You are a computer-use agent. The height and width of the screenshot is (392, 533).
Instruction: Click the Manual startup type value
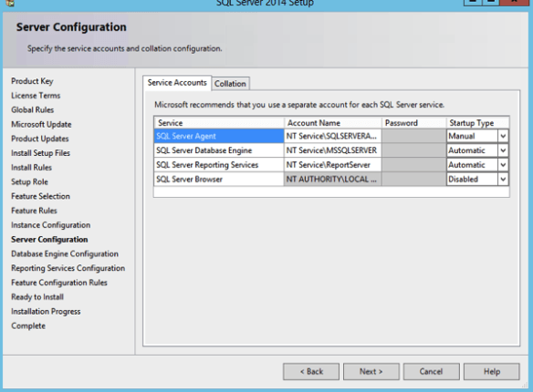[x=462, y=136]
